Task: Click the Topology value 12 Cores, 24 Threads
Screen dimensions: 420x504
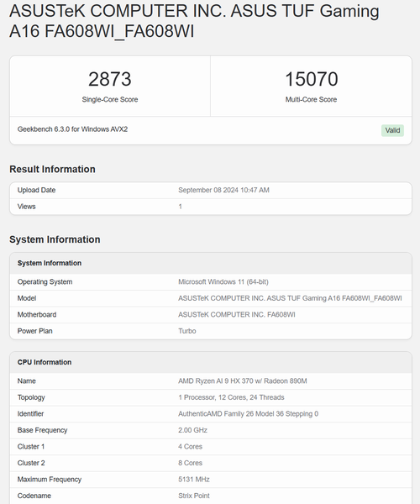Action: pyautogui.click(x=231, y=397)
